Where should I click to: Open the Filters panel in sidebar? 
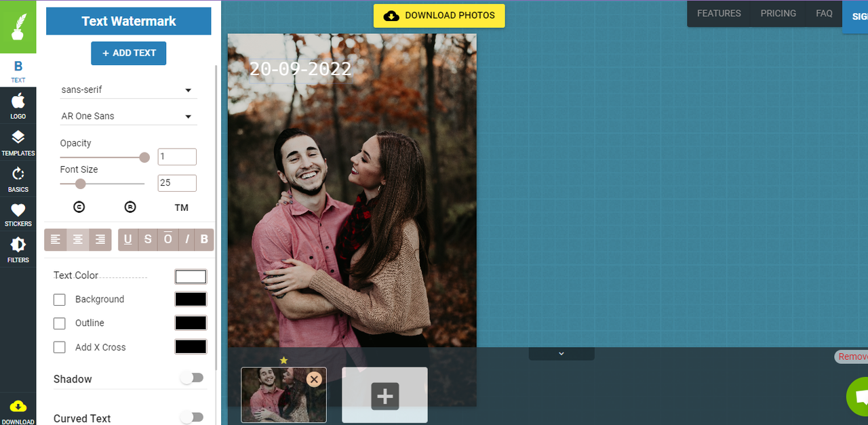tap(18, 250)
